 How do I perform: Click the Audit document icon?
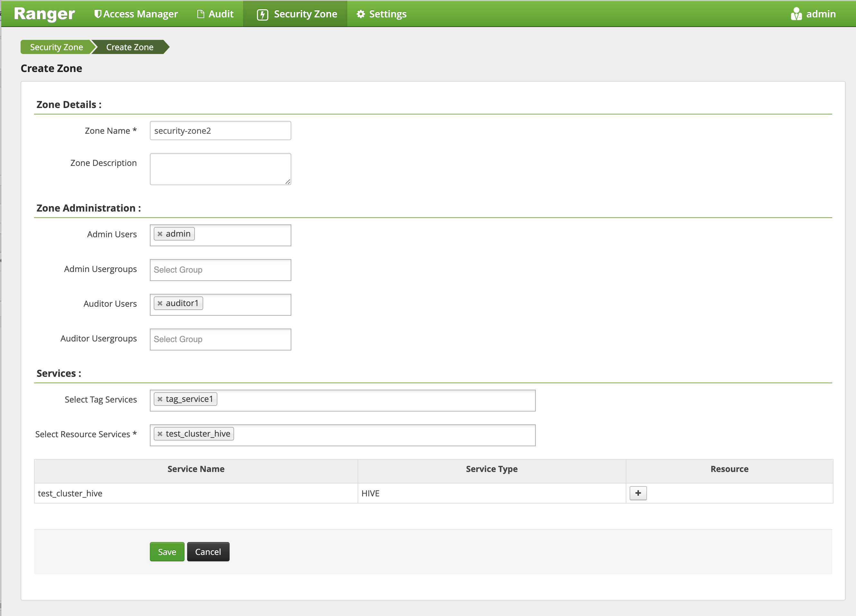click(201, 14)
